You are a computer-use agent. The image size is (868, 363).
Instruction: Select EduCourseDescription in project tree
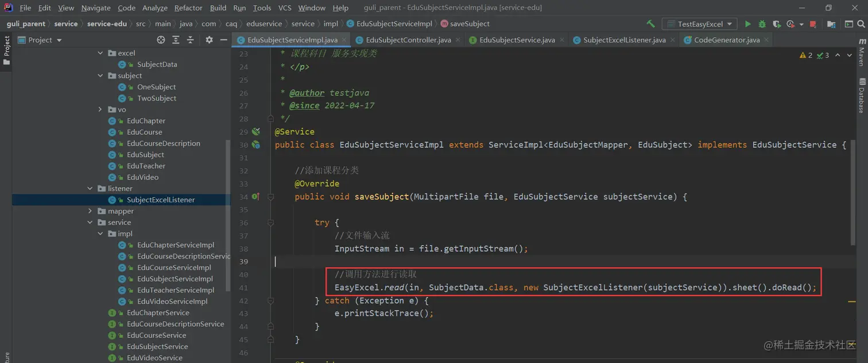tap(163, 143)
